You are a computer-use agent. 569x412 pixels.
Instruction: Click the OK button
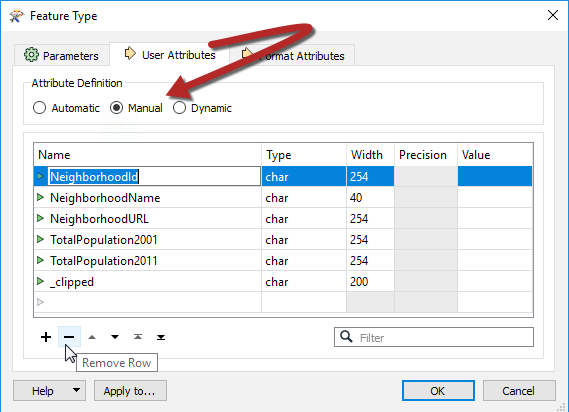point(438,391)
